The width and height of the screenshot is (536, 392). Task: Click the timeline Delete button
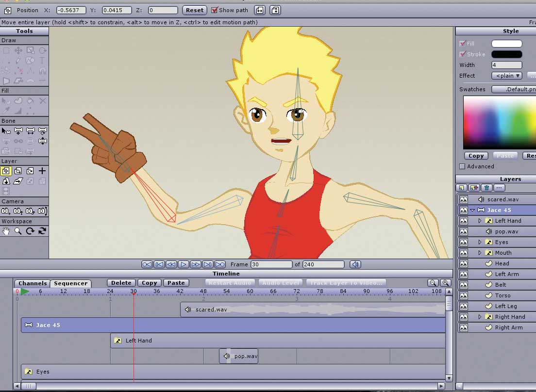121,283
